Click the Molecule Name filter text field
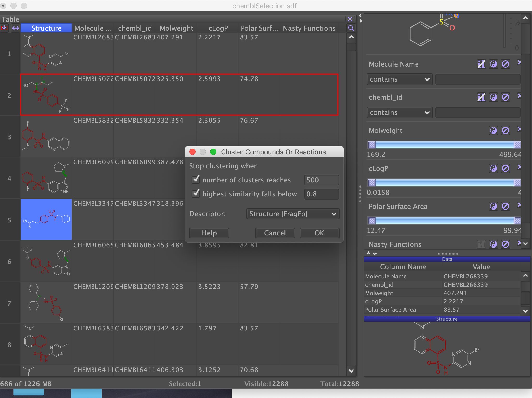The width and height of the screenshot is (532, 398). tap(478, 79)
